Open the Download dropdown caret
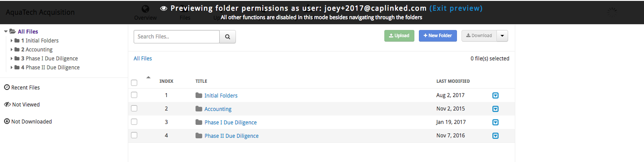The image size is (644, 162). point(502,36)
